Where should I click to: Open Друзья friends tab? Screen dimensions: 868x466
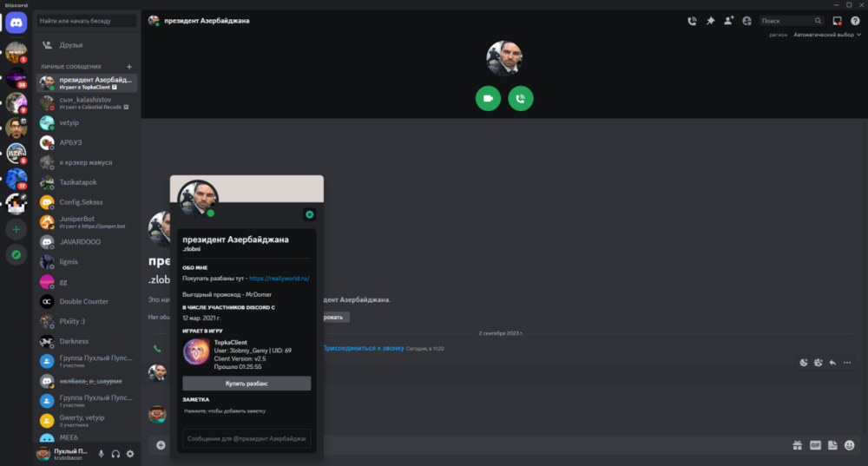tap(86, 45)
